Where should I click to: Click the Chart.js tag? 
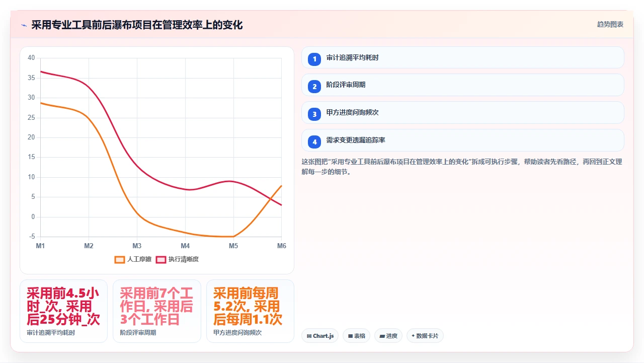click(x=320, y=336)
